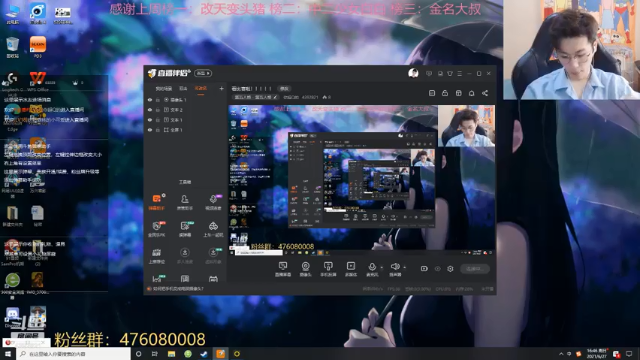Add a screen region capture source
The image size is (640, 360).
coord(351,269)
